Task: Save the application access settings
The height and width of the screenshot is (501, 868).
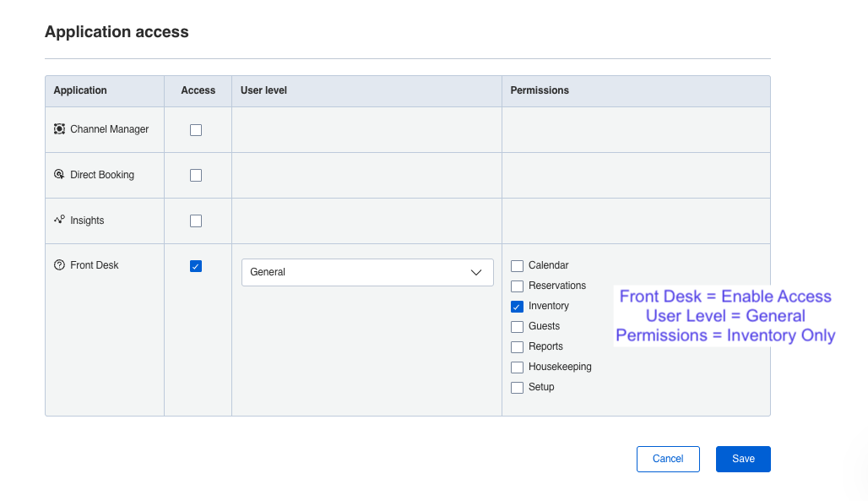Action: (743, 459)
